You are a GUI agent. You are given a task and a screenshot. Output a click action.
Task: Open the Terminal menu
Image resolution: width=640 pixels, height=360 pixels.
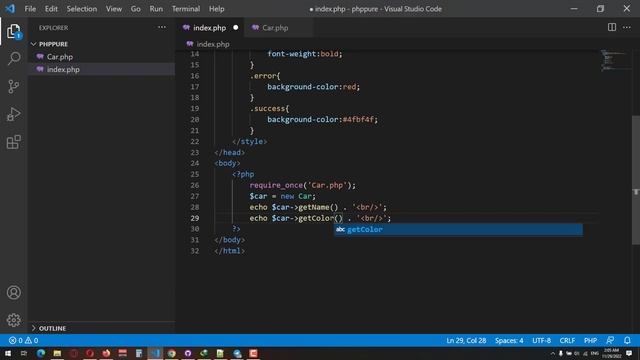pyautogui.click(x=186, y=9)
